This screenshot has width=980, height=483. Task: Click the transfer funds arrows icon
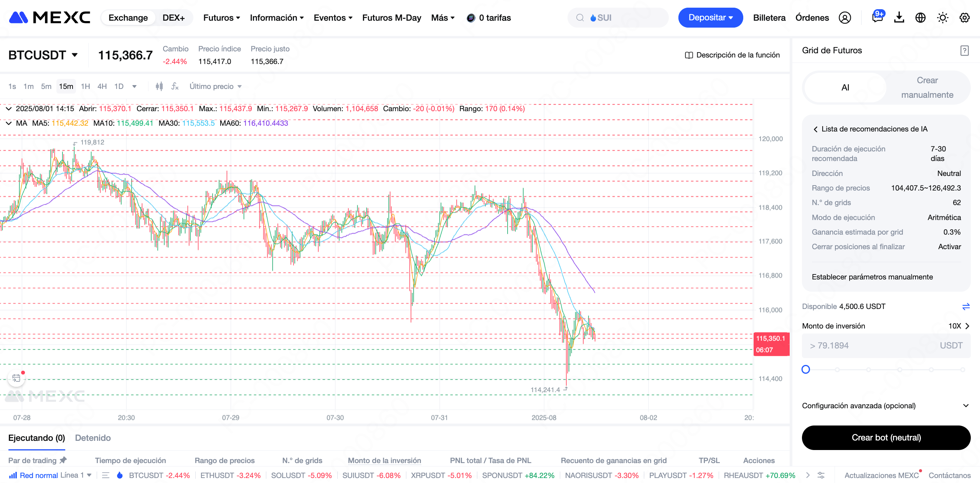point(966,306)
